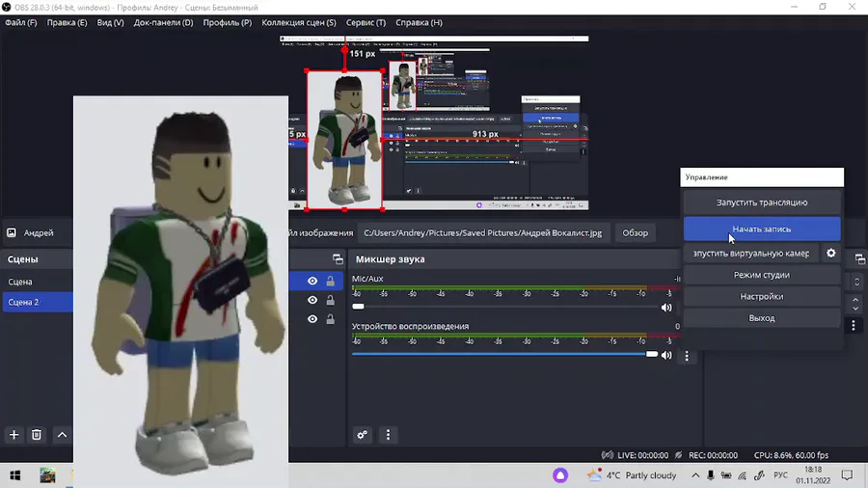Select character source in preview canvas
868x488 pixels.
tap(344, 140)
